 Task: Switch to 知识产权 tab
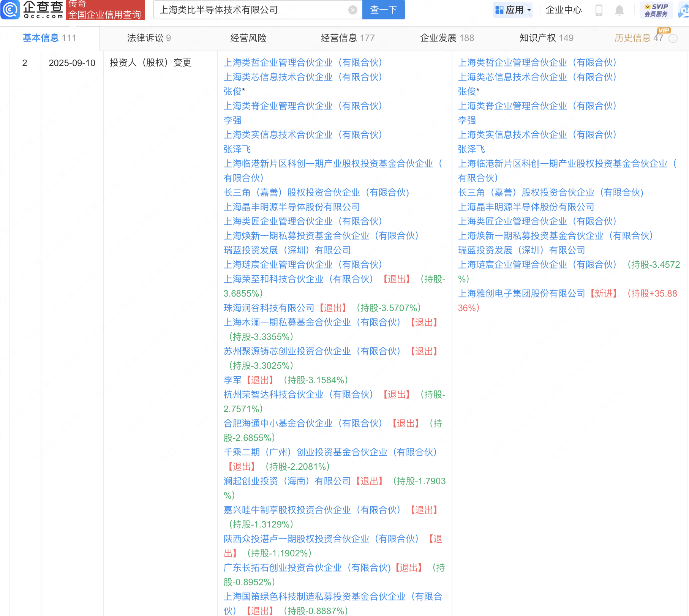[x=547, y=38]
